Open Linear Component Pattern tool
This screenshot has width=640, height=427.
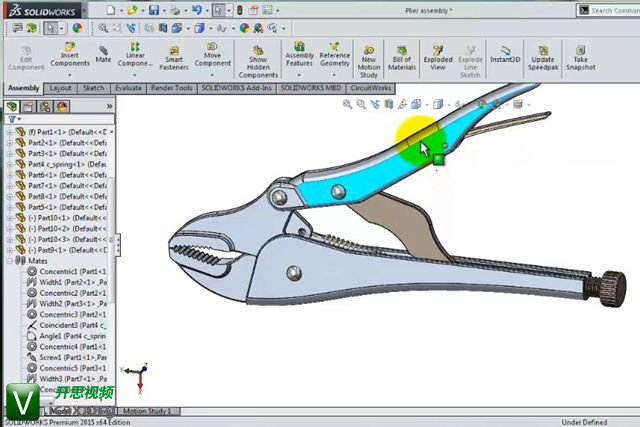[135, 54]
